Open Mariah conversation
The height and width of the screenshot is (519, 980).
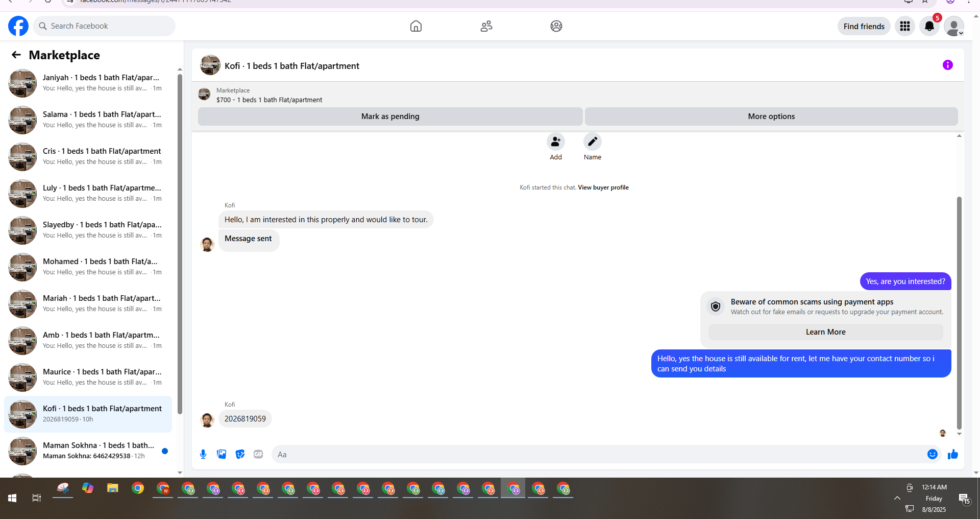coord(88,303)
